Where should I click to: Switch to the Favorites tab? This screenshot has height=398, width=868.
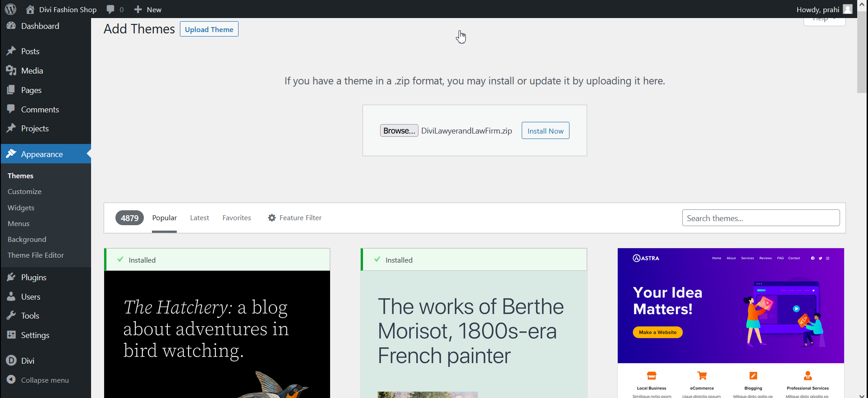click(237, 218)
